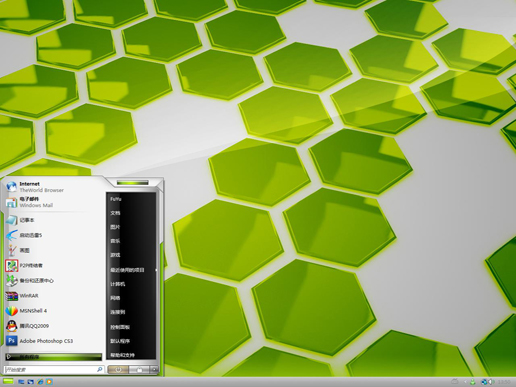516x387 pixels.
Task: Expand the All Programs green bar
Action: pyautogui.click(x=53, y=357)
